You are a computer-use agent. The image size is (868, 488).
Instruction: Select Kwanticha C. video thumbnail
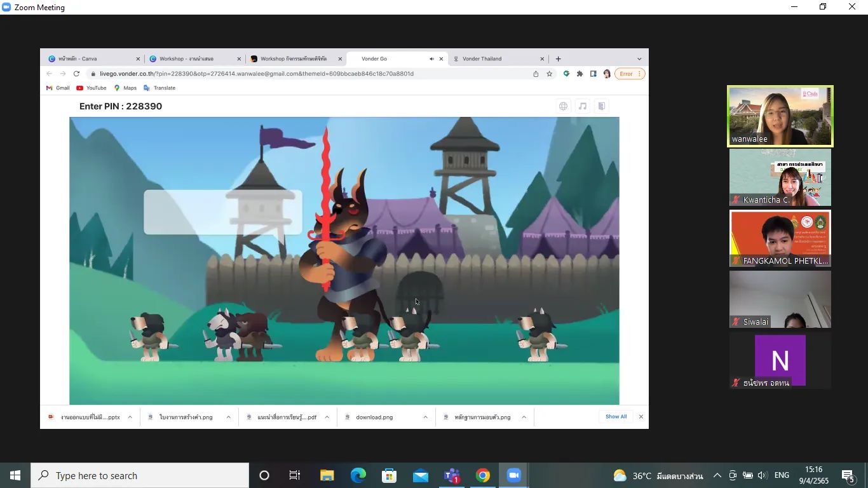(780, 177)
